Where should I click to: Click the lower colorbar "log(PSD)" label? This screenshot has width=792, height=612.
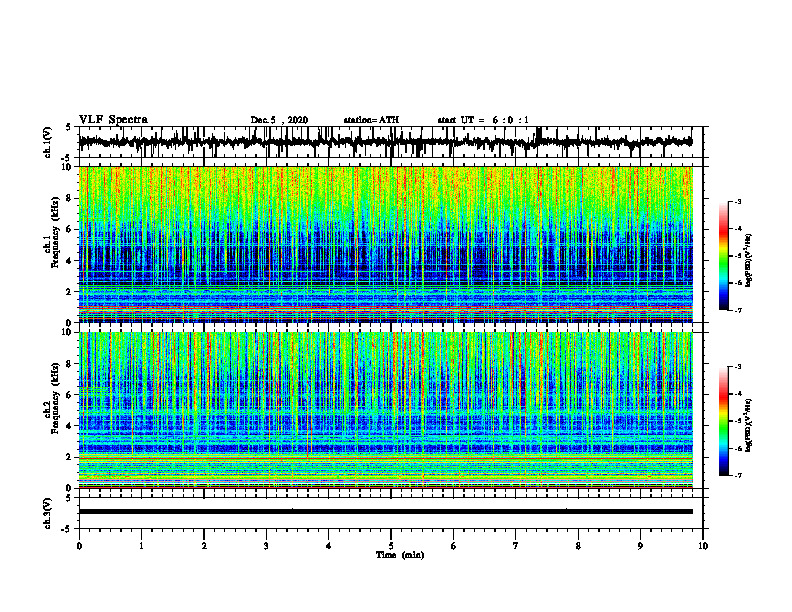click(x=749, y=425)
